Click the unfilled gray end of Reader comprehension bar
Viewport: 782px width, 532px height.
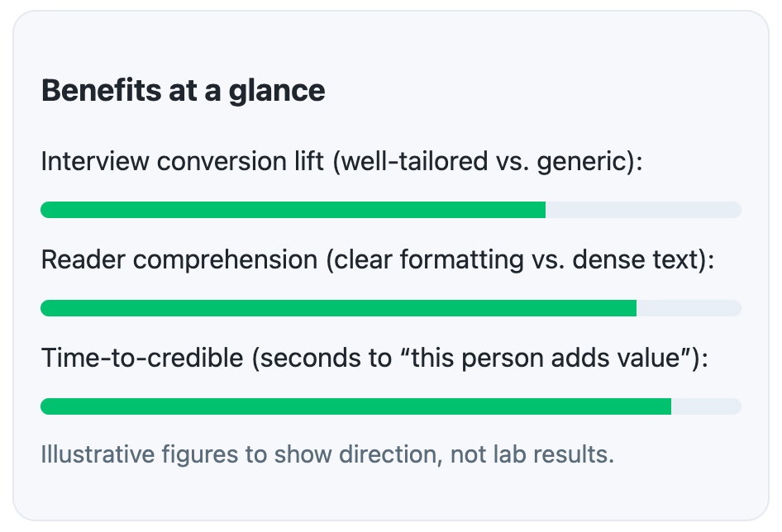coord(689,308)
